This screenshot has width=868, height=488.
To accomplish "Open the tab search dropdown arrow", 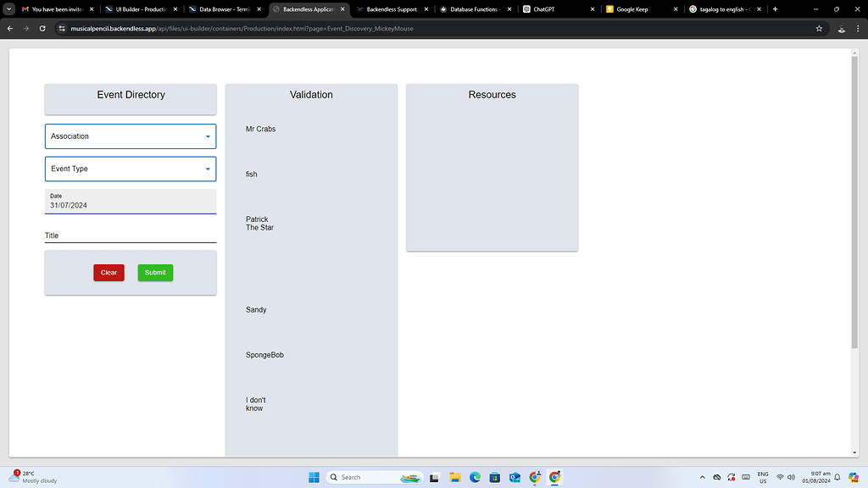I will pos(8,8).
